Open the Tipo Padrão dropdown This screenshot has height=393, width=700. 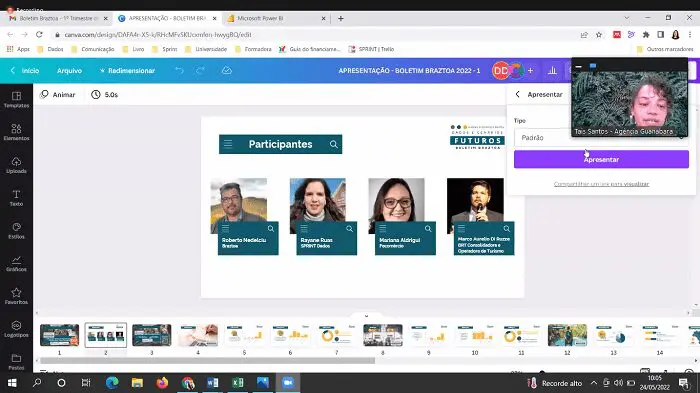tap(601, 138)
